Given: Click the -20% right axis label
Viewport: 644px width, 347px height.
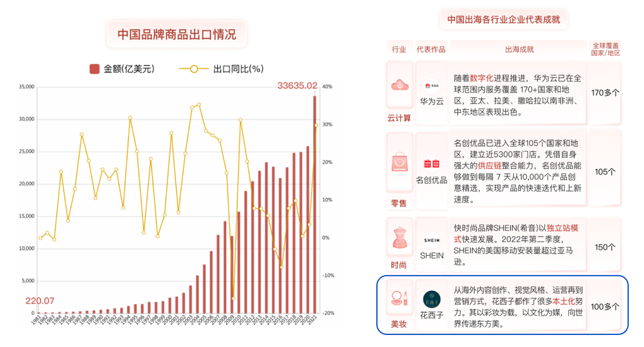Looking at the screenshot, I should click(328, 313).
